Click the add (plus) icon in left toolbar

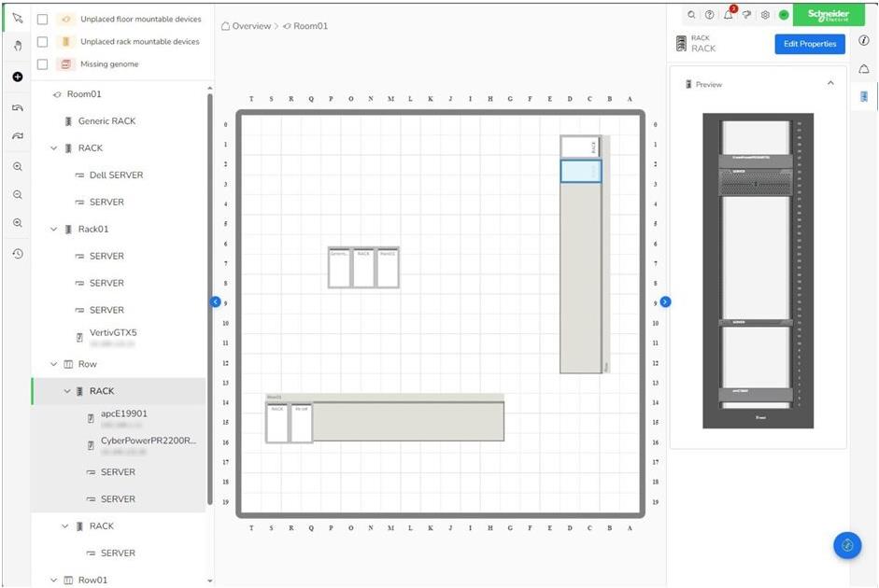[x=17, y=77]
